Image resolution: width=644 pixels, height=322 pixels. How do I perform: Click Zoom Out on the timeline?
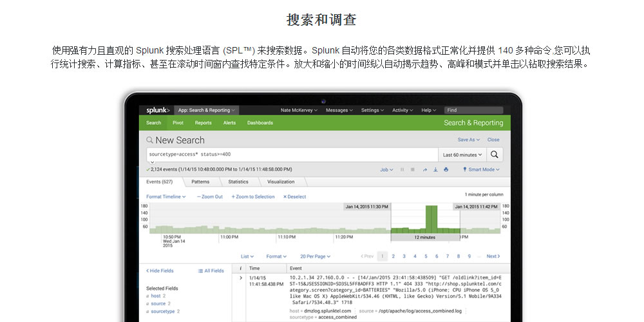click(x=210, y=196)
